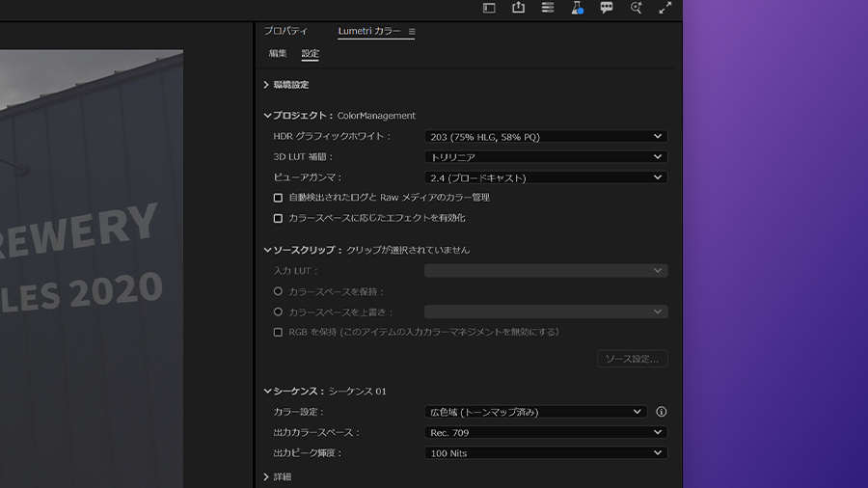Select the カラースペースを保持 radio button
This screenshot has height=488, width=868.
pyautogui.click(x=278, y=291)
